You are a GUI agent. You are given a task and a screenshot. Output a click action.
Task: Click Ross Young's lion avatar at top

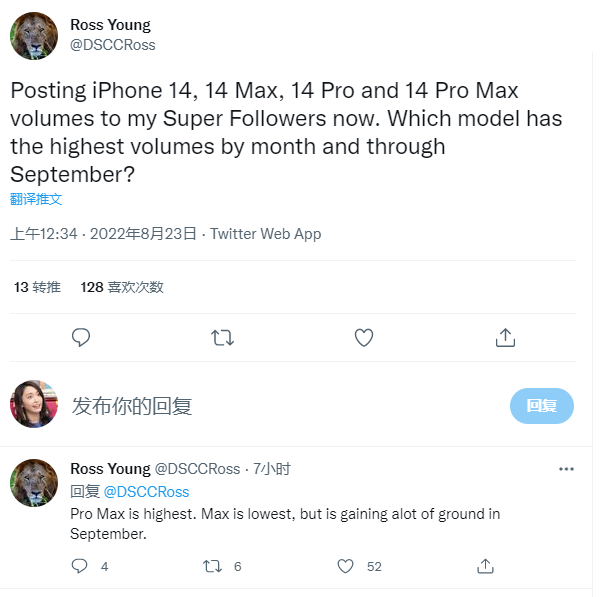click(x=34, y=36)
